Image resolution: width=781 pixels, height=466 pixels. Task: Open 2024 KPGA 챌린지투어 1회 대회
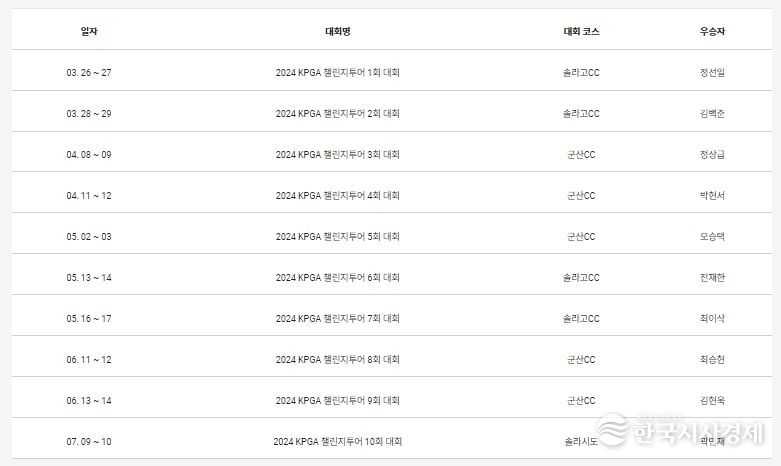338,72
